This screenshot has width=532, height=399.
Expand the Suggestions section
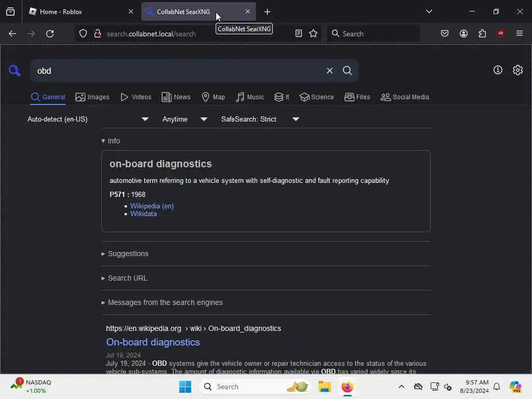pos(125,254)
